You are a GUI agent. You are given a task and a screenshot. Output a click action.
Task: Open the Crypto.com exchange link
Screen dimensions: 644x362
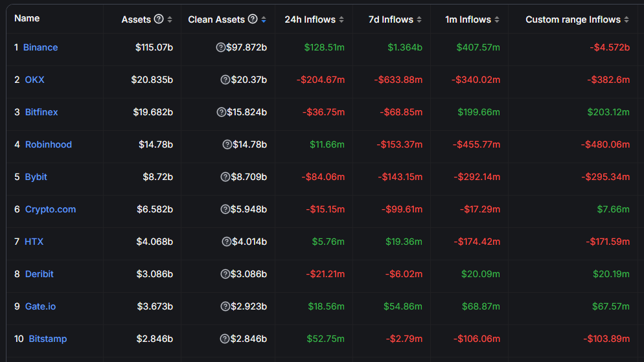[x=51, y=209]
